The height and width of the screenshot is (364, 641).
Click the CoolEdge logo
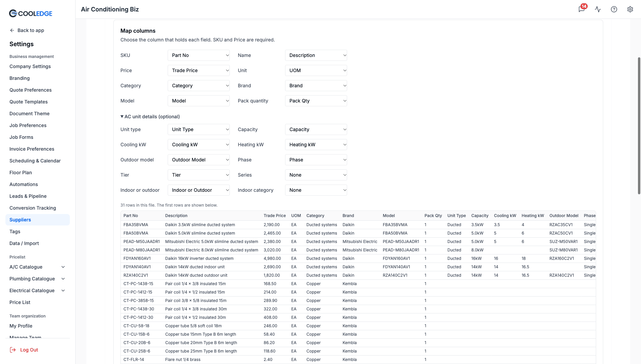point(31,13)
